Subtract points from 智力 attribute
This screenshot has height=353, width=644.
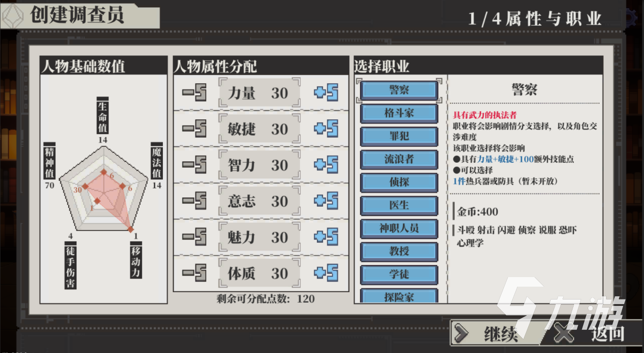click(x=194, y=165)
